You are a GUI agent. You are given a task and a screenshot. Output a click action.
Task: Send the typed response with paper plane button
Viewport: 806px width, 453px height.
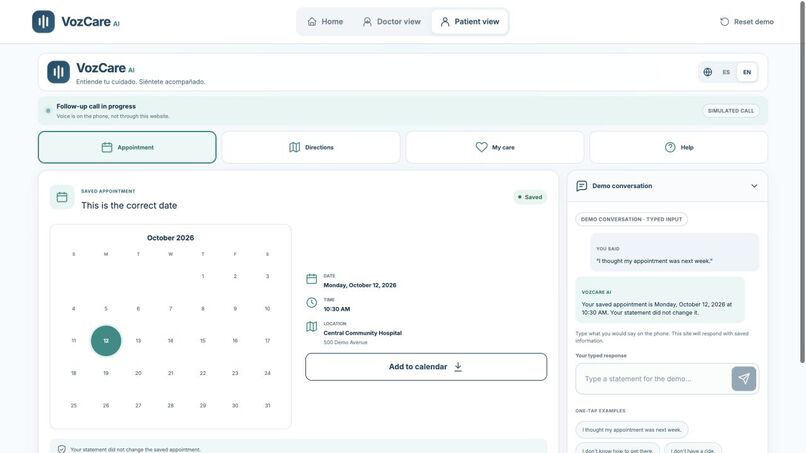click(x=744, y=379)
